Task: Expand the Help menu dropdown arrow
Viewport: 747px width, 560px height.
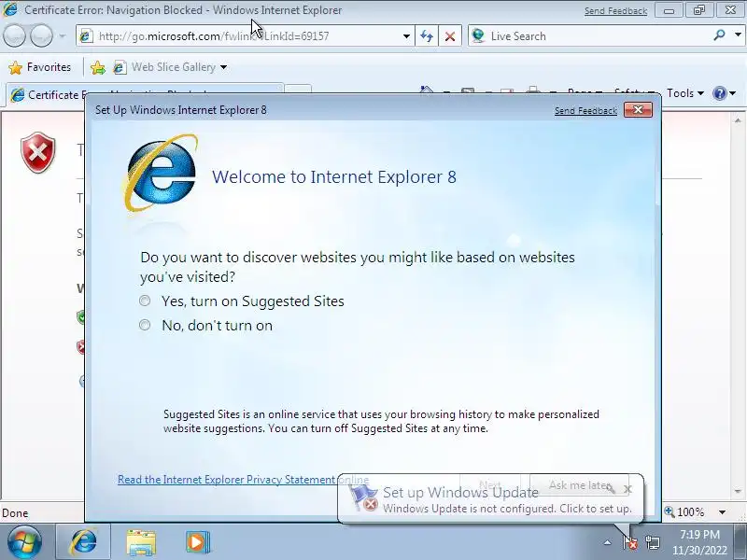Action: [733, 93]
